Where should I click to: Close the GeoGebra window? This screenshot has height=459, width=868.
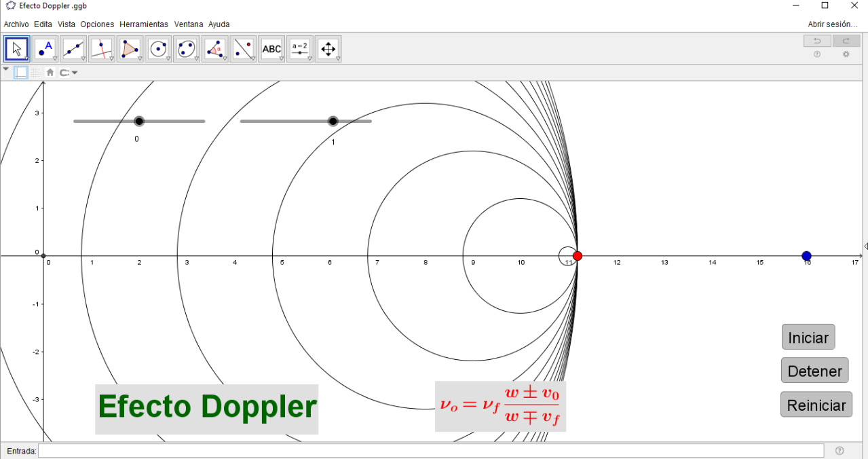coord(854,6)
